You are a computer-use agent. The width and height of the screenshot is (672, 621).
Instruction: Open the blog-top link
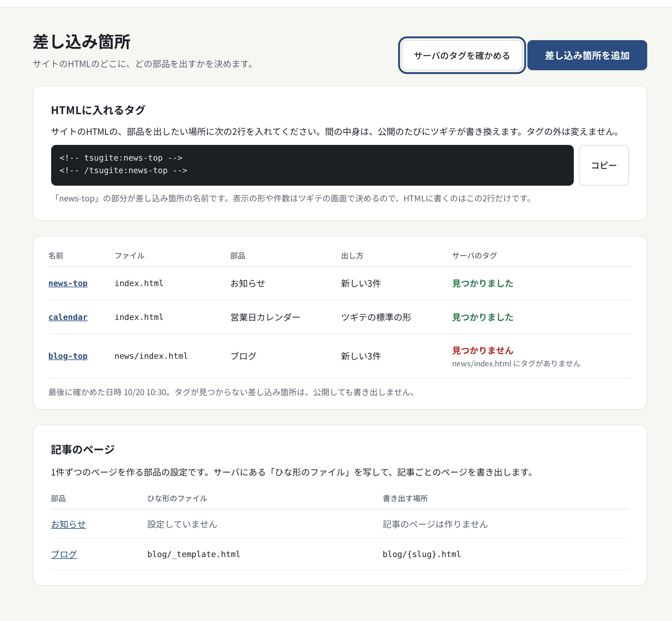68,356
